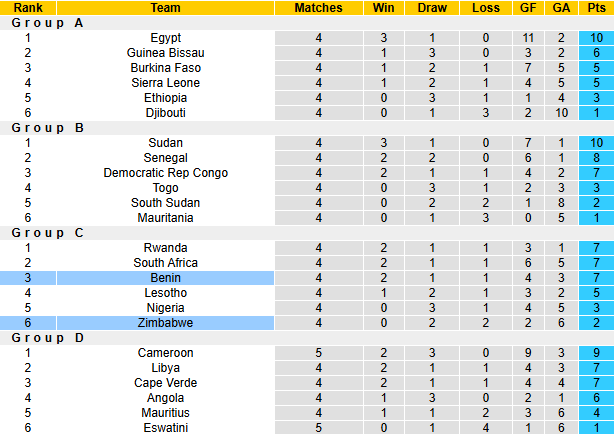
Task: Select the Team column header
Action: coord(165,8)
